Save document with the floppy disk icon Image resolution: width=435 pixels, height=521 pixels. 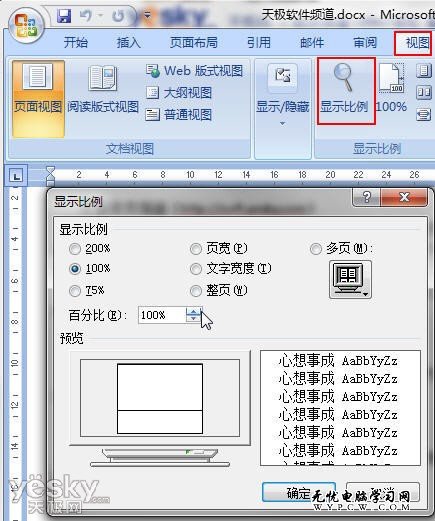click(64, 16)
